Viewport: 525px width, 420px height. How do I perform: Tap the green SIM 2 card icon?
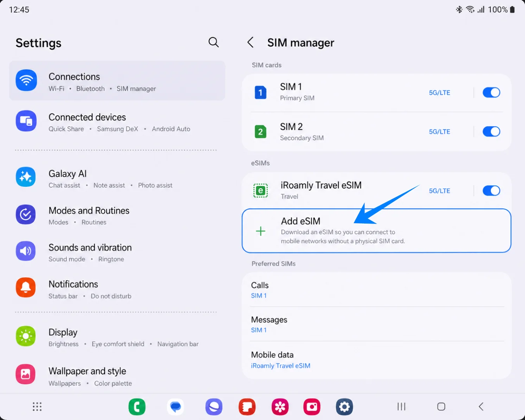pos(261,131)
